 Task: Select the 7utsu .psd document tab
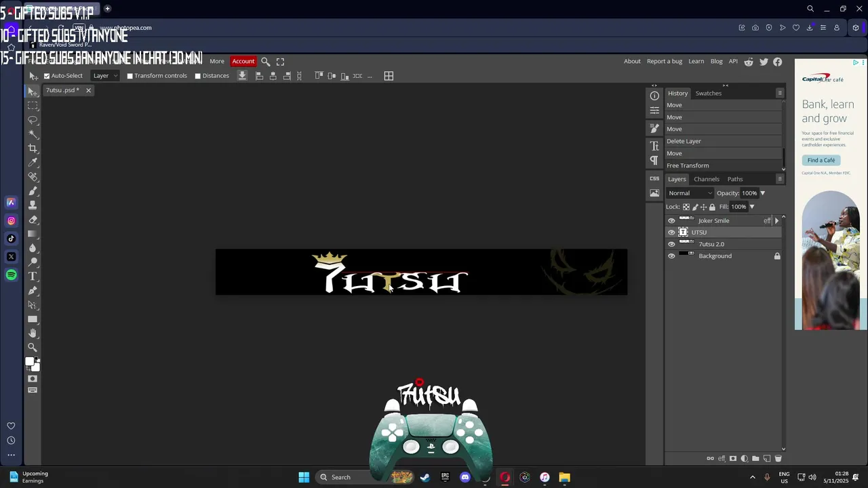tap(62, 90)
